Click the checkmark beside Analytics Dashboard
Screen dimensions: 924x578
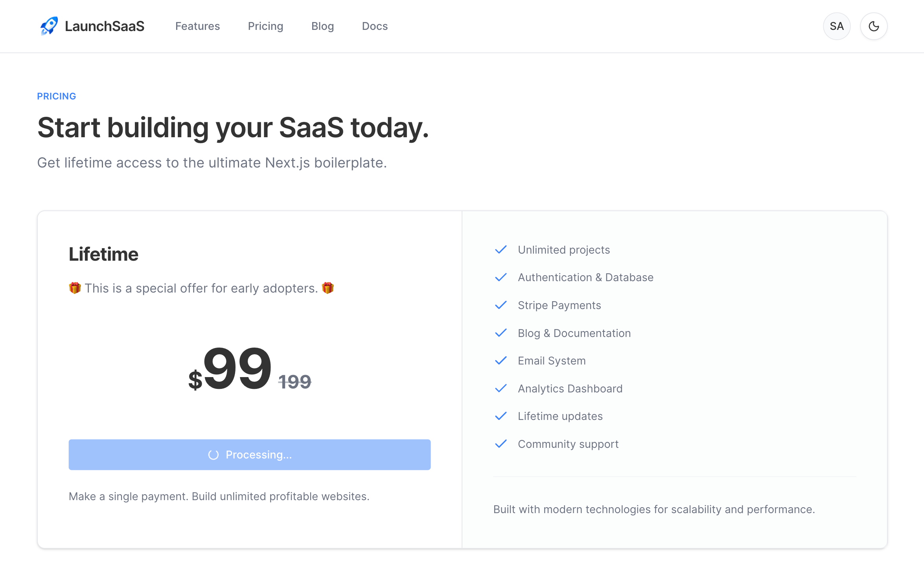[x=501, y=388]
